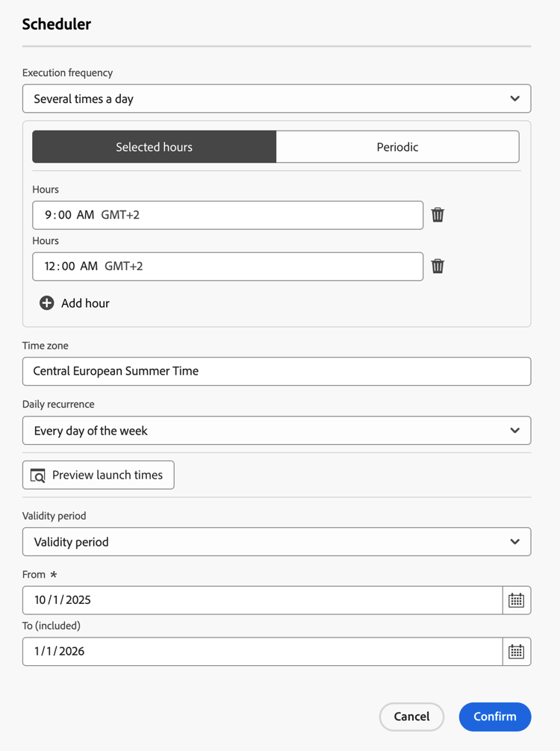The height and width of the screenshot is (751, 560).
Task: Open the From date calendar picker
Action: pyautogui.click(x=516, y=600)
